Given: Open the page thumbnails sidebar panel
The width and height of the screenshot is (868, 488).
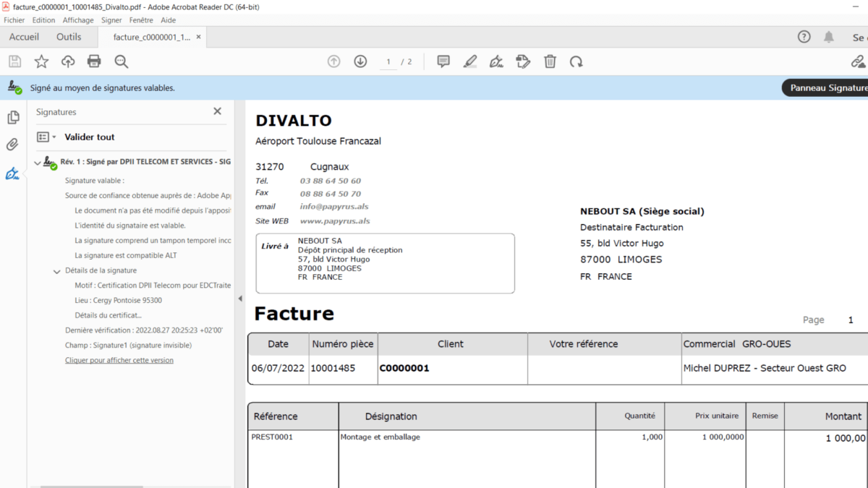Looking at the screenshot, I should click(13, 117).
